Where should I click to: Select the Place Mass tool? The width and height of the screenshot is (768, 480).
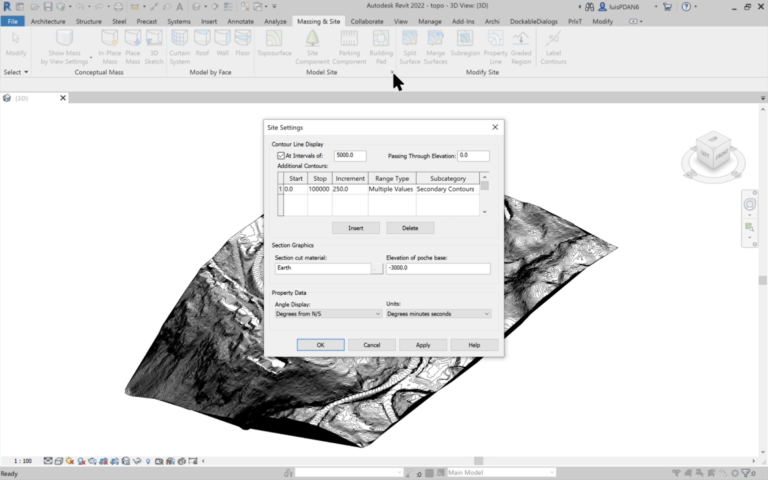pyautogui.click(x=132, y=47)
